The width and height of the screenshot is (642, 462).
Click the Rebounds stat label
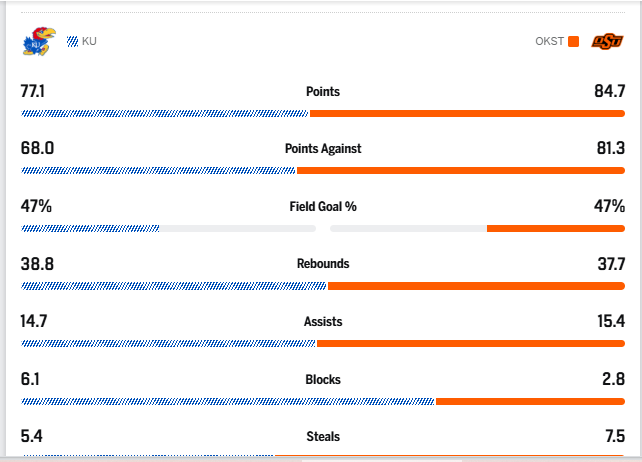click(x=323, y=264)
